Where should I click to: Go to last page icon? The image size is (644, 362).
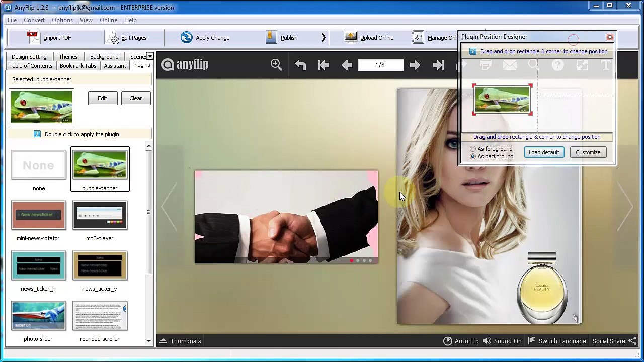coord(438,65)
